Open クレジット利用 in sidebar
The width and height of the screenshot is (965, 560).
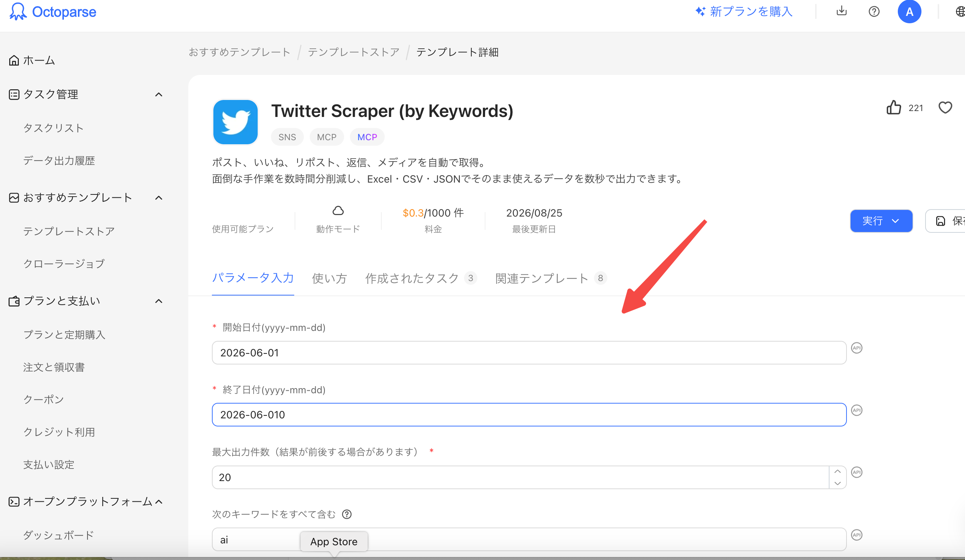(x=59, y=432)
